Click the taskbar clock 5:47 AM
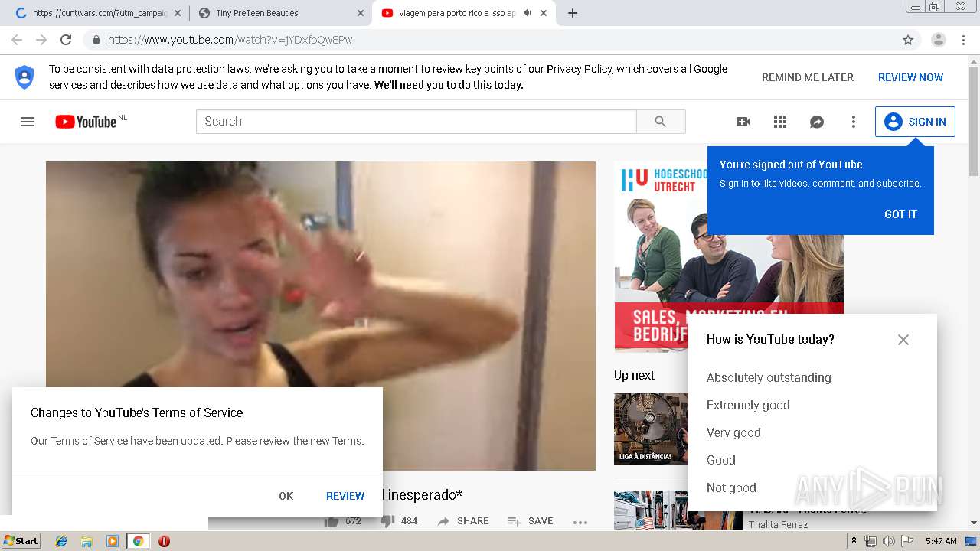 click(941, 541)
